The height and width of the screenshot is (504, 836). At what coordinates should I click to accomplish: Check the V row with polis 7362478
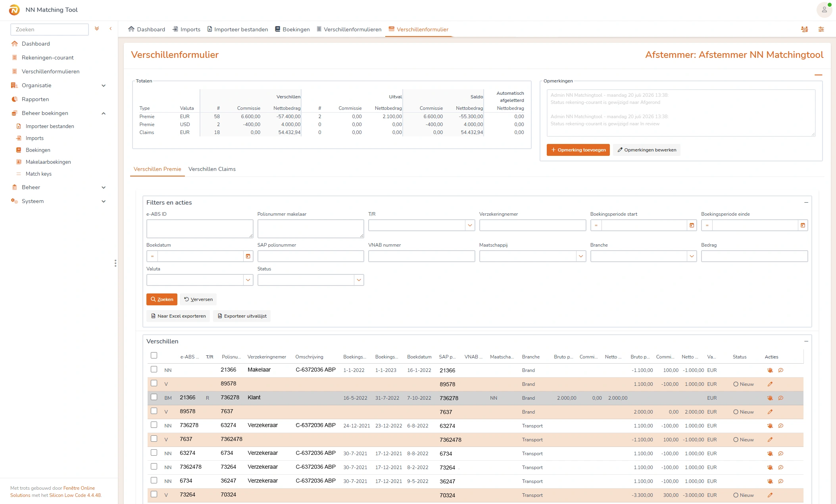click(x=154, y=439)
